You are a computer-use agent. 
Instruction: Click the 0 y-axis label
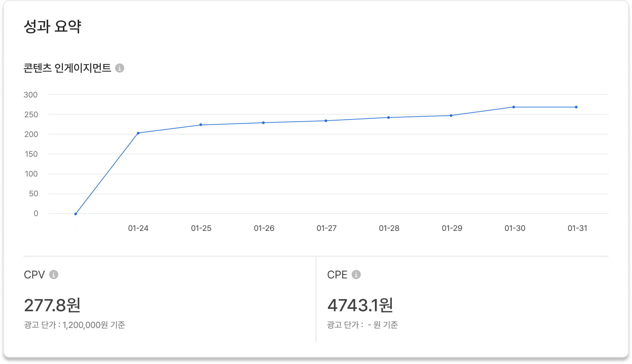point(36,214)
